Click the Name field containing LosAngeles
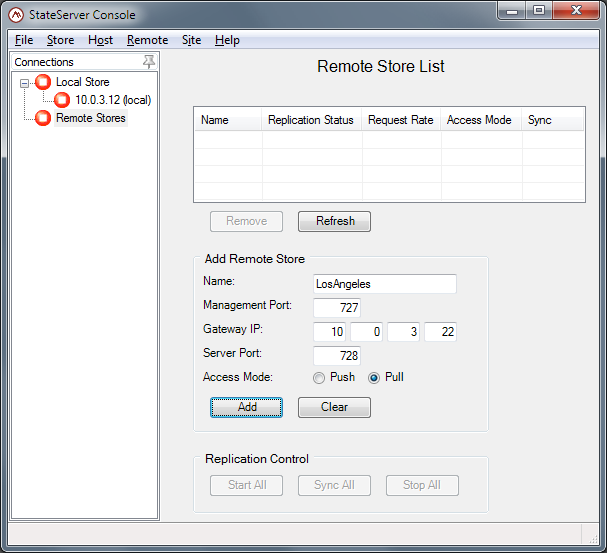Image resolution: width=607 pixels, height=553 pixels. coord(385,284)
